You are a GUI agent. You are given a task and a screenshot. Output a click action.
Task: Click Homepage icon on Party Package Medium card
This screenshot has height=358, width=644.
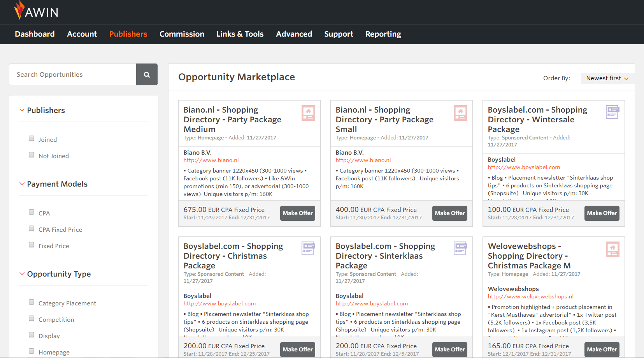pos(308,113)
